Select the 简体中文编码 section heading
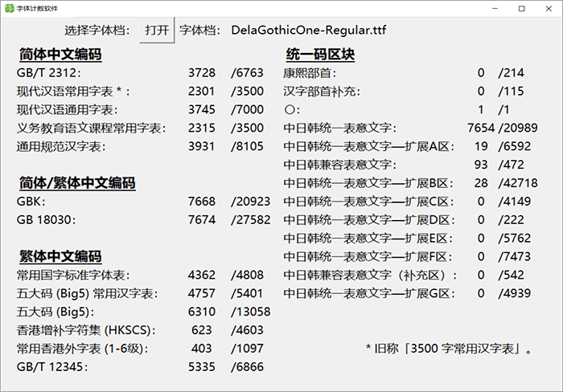 click(60, 55)
